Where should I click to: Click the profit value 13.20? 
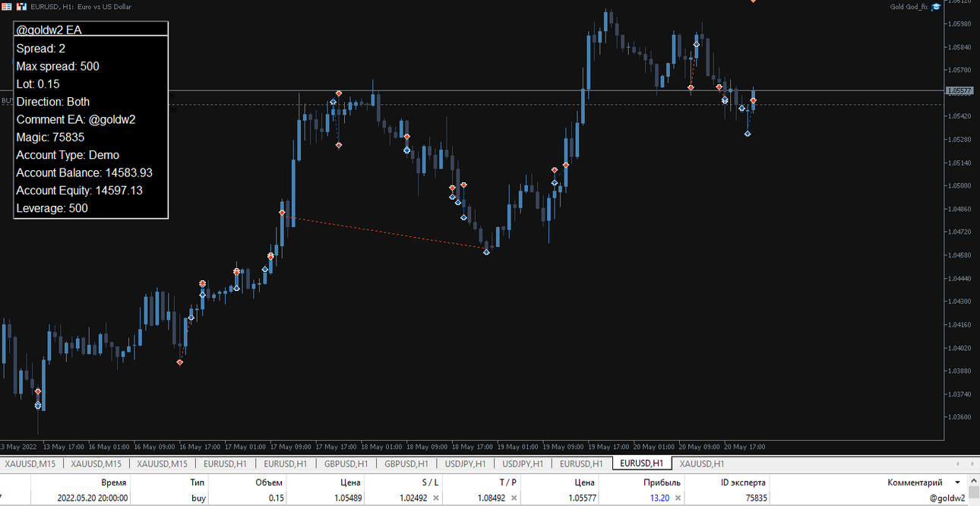pos(659,498)
